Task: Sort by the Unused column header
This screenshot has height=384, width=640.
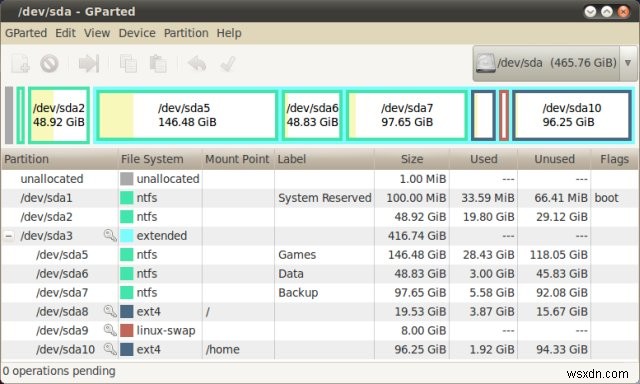Action: point(554,159)
